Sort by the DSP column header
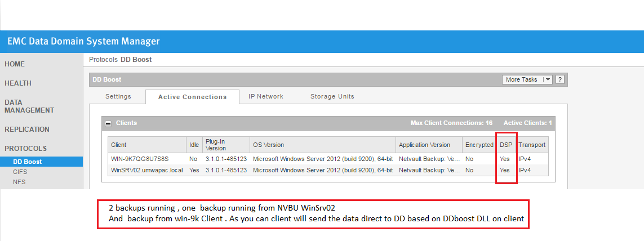 [506, 145]
